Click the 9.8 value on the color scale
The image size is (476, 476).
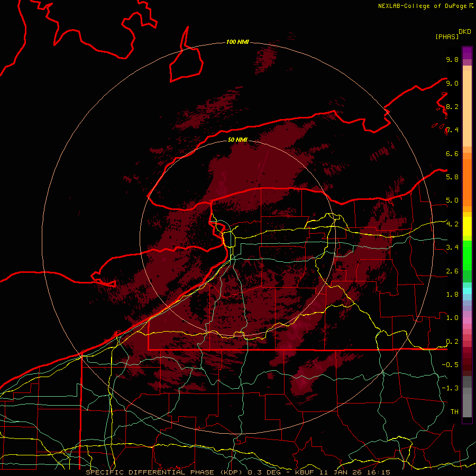452,59
